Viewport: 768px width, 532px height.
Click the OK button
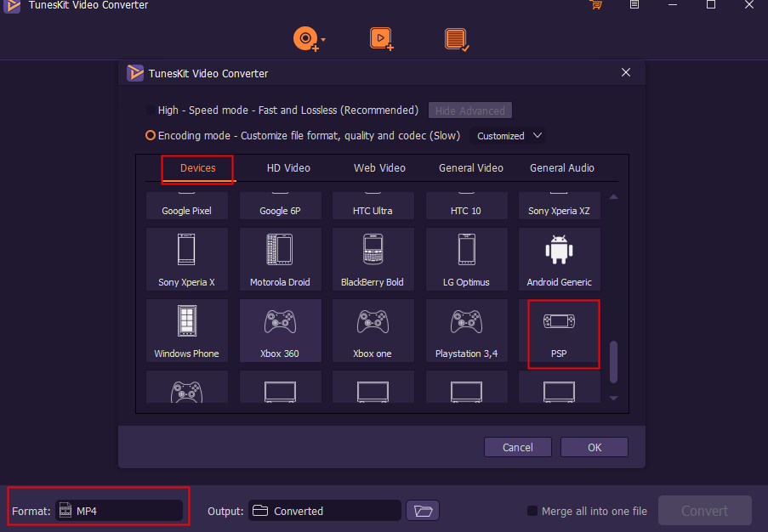tap(594, 447)
